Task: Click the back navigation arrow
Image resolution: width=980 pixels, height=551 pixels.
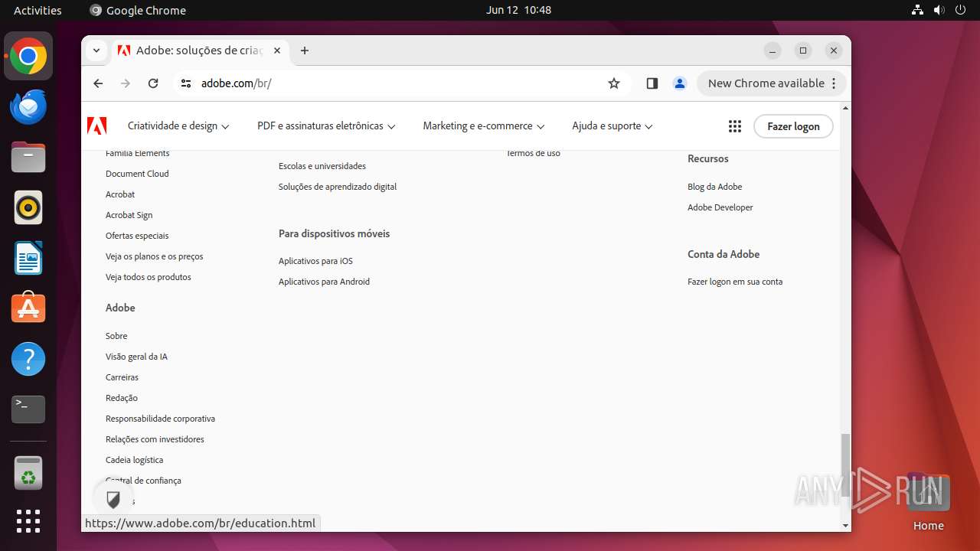Action: (x=98, y=83)
